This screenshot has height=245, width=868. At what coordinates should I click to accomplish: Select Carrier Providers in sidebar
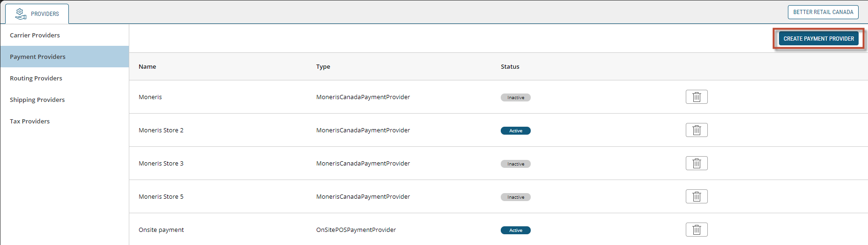pos(35,35)
